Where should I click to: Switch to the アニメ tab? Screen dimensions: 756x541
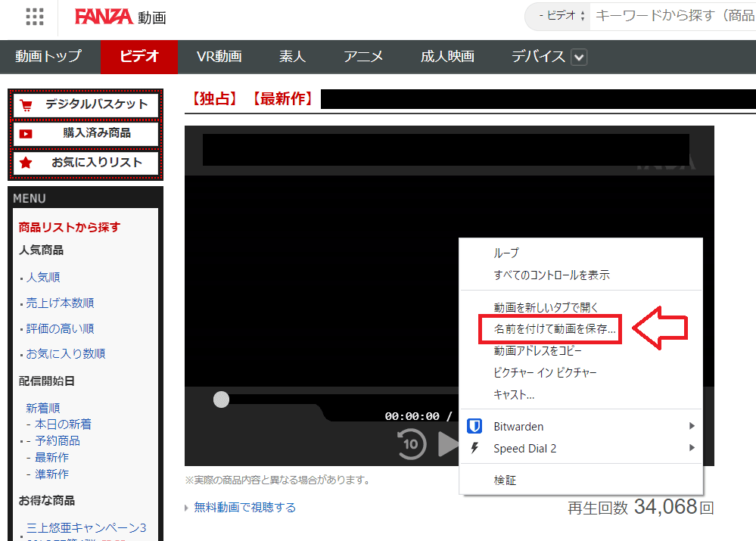click(362, 57)
